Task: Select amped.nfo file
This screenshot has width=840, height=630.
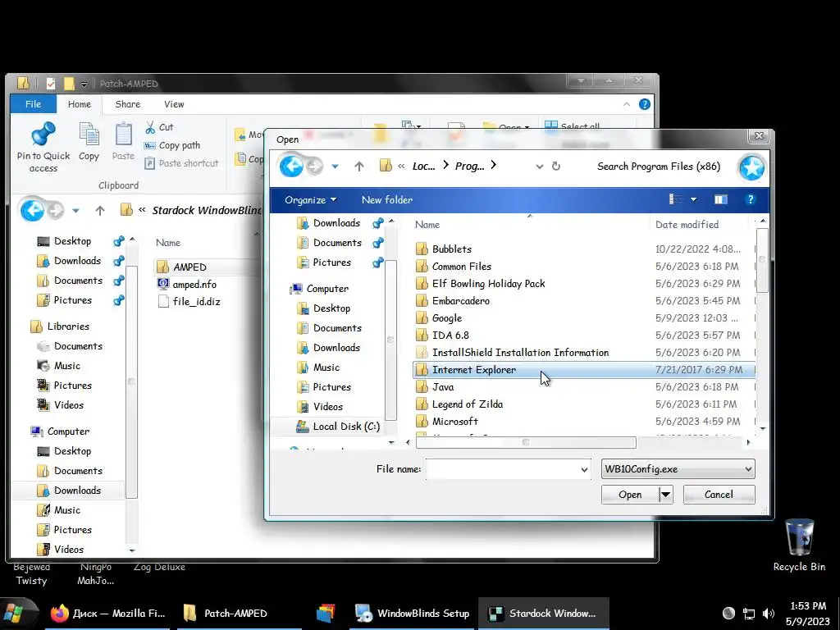Action: coord(188,285)
